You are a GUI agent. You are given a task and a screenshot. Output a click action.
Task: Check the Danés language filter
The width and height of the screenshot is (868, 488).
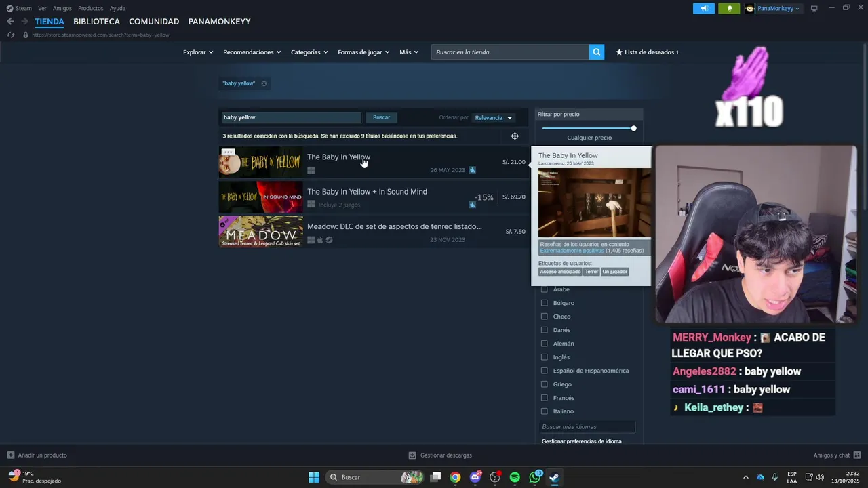(544, 330)
